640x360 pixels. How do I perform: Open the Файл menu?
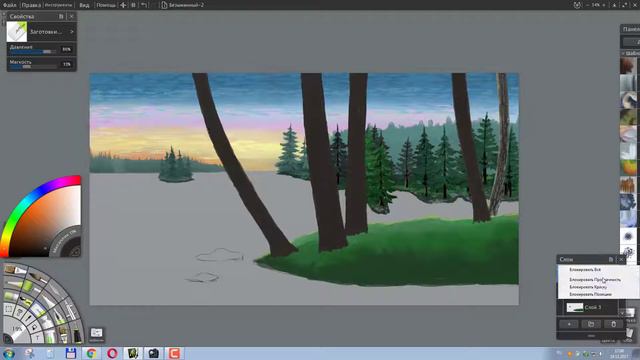pos(9,5)
